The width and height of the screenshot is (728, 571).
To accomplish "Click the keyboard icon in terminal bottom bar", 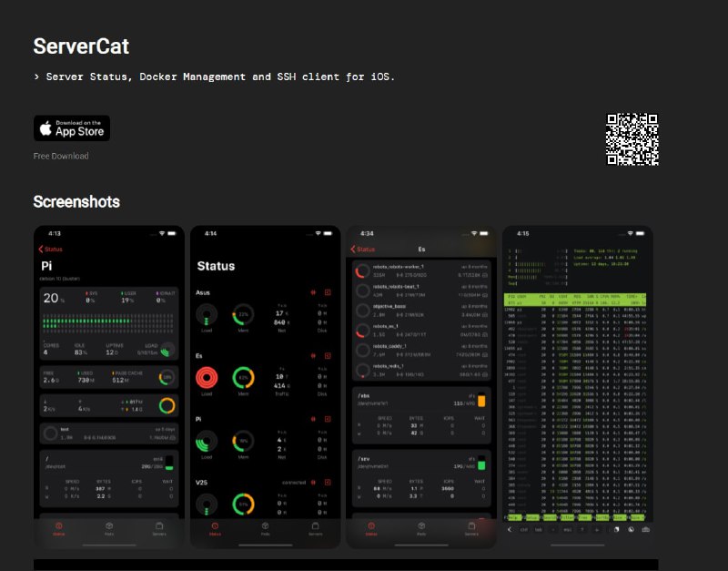I will point(646,530).
